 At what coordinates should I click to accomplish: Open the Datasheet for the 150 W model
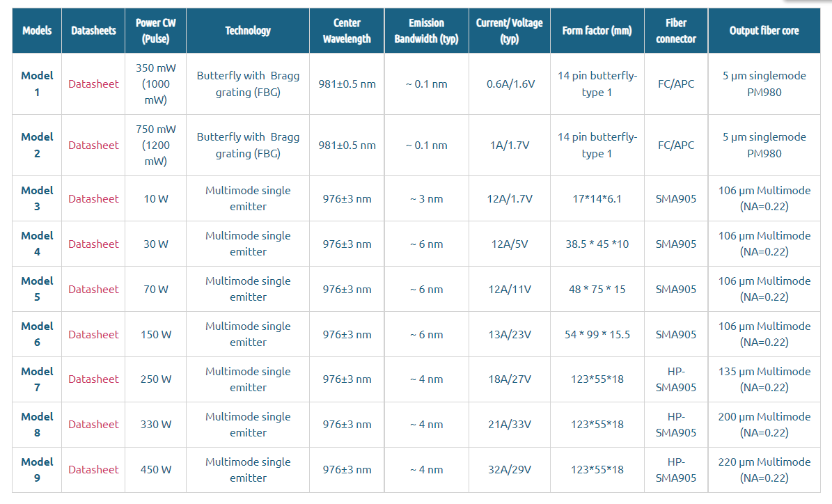(93, 334)
